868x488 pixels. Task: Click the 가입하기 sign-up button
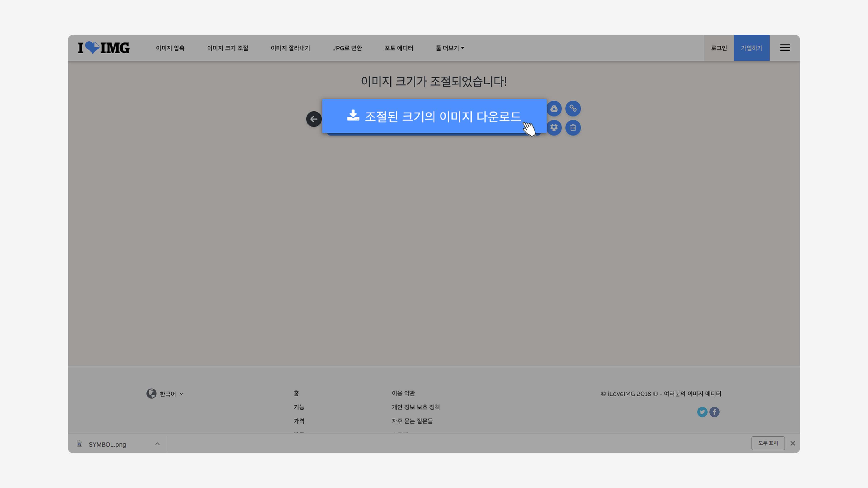pyautogui.click(x=751, y=48)
